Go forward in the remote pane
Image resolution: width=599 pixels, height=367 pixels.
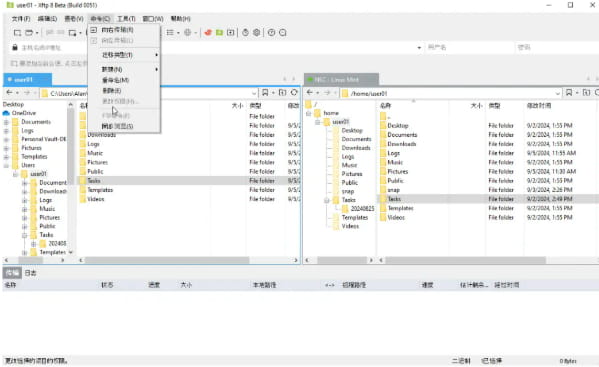(327, 92)
